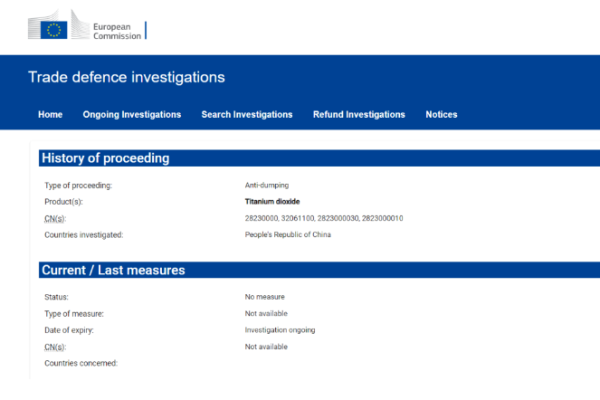Click the Type of measure label

click(74, 314)
